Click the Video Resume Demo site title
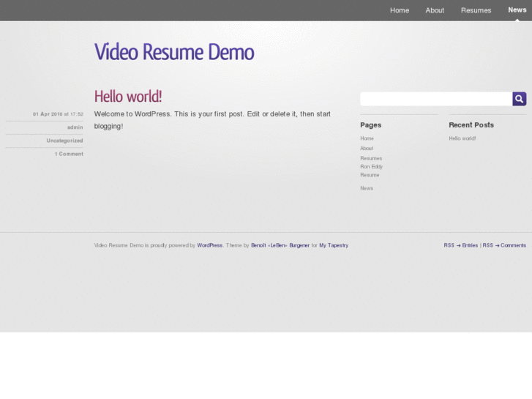This screenshot has width=532, height=399. click(x=174, y=52)
